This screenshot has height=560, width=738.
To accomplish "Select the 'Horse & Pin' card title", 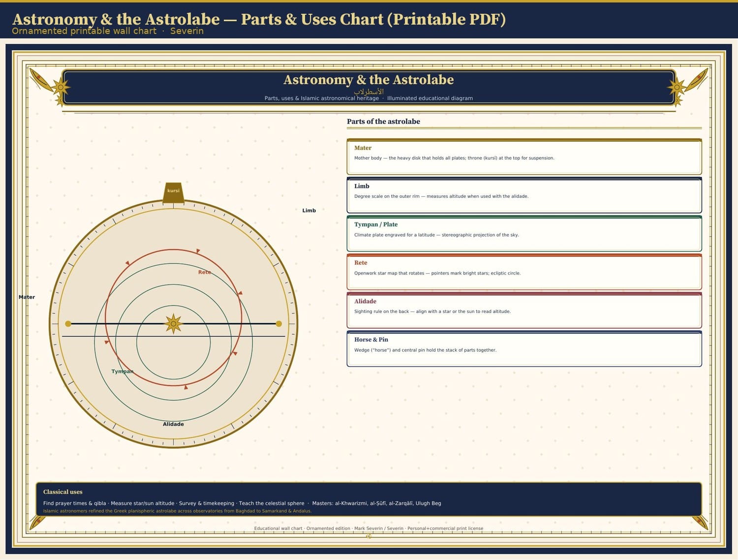I will [371, 340].
